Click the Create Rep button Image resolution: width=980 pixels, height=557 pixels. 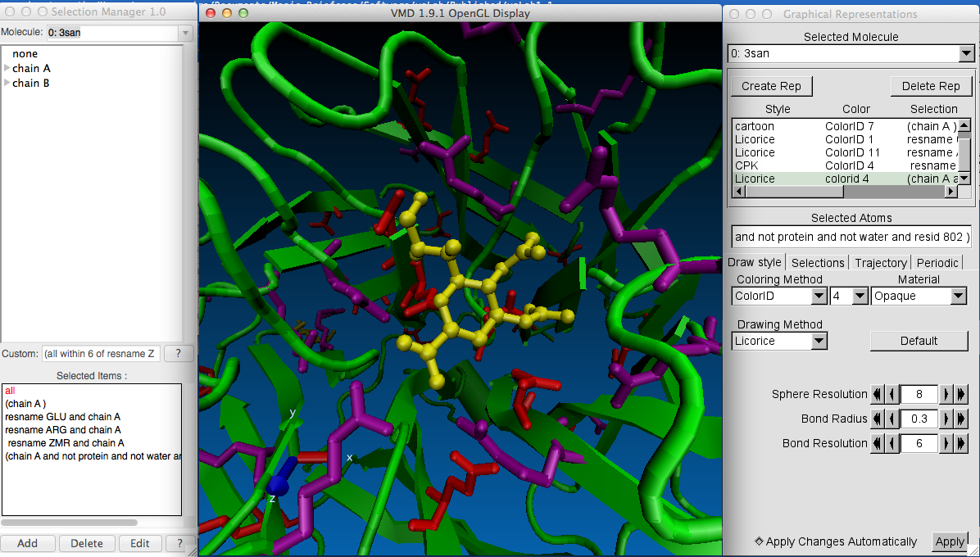click(x=771, y=86)
